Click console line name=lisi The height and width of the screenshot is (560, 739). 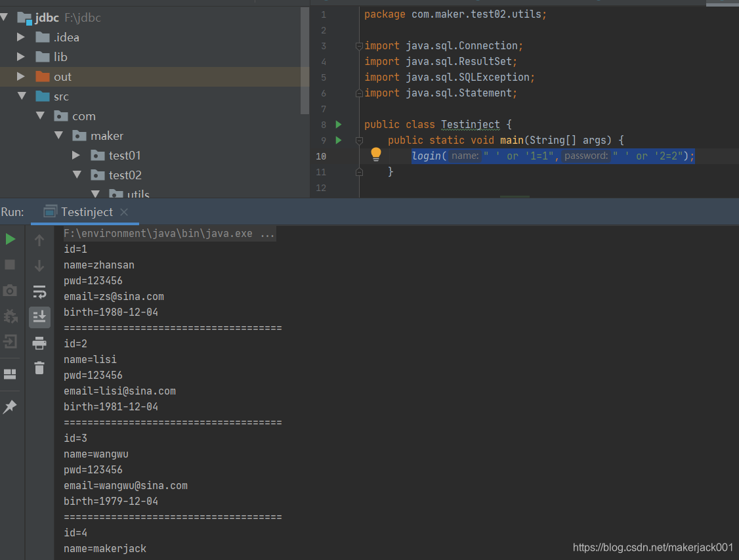pos(90,360)
